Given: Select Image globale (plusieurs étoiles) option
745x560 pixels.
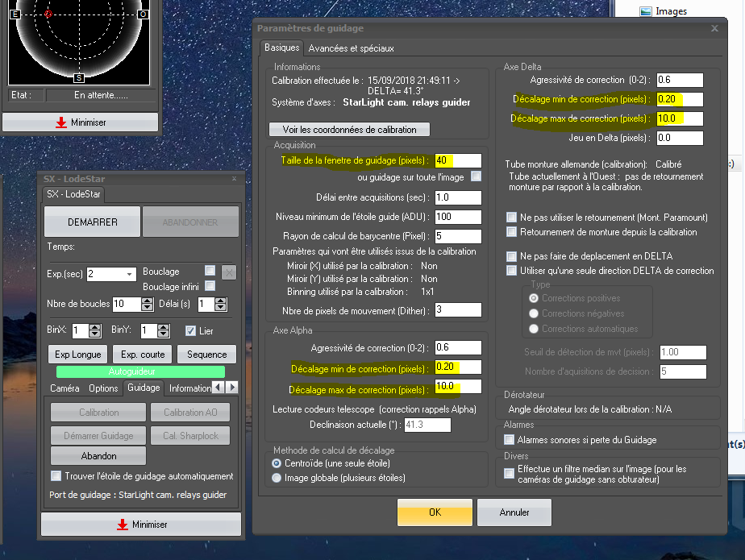Looking at the screenshot, I should tap(277, 478).
